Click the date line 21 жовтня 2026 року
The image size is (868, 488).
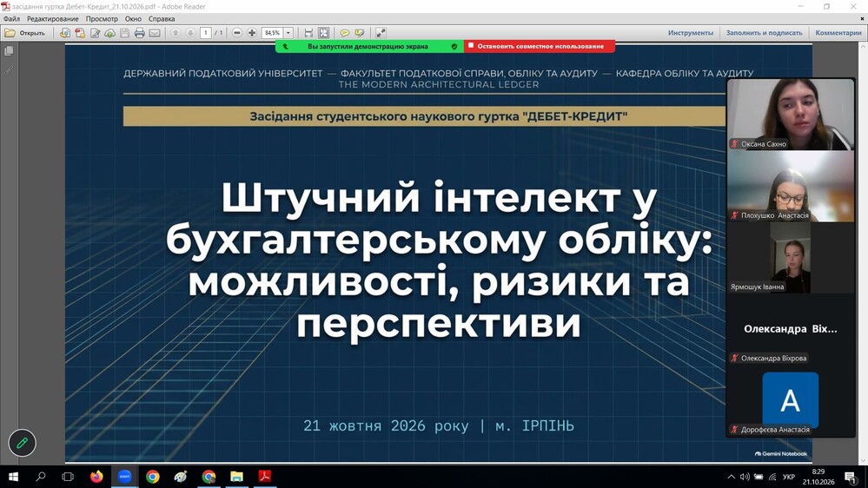click(x=439, y=425)
